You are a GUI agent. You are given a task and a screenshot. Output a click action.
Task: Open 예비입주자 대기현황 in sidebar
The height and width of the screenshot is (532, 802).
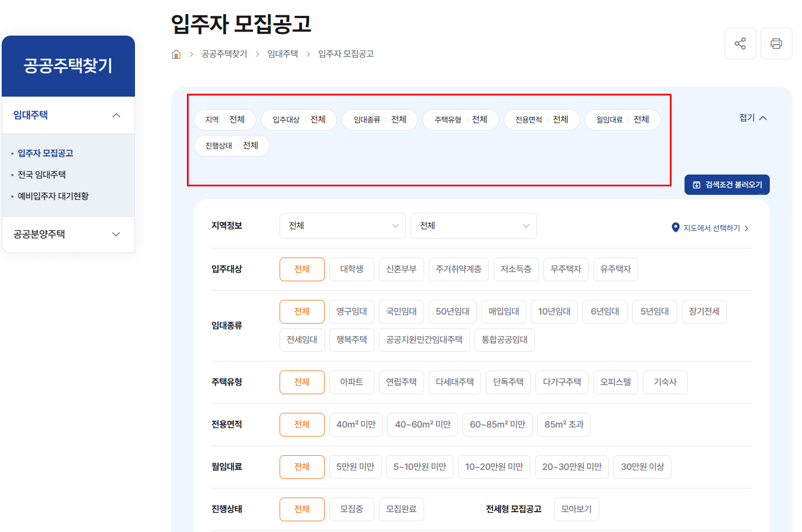pos(53,196)
